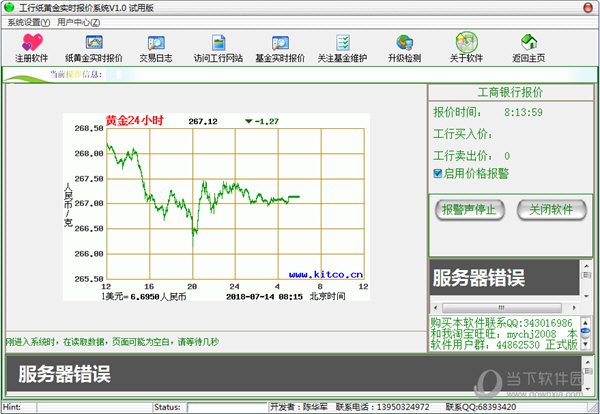600x414 pixels.
Task: Click the 工商银行报价 panel header
Action: click(x=510, y=92)
